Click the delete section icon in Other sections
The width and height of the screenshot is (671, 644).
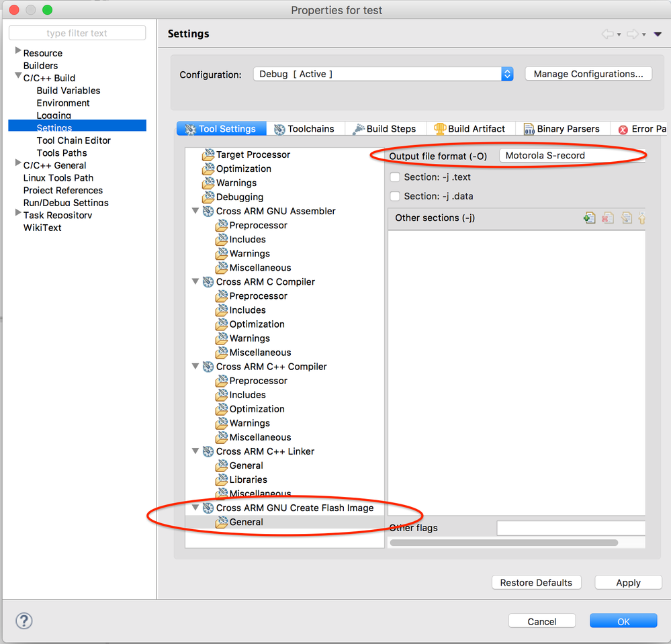pyautogui.click(x=608, y=218)
